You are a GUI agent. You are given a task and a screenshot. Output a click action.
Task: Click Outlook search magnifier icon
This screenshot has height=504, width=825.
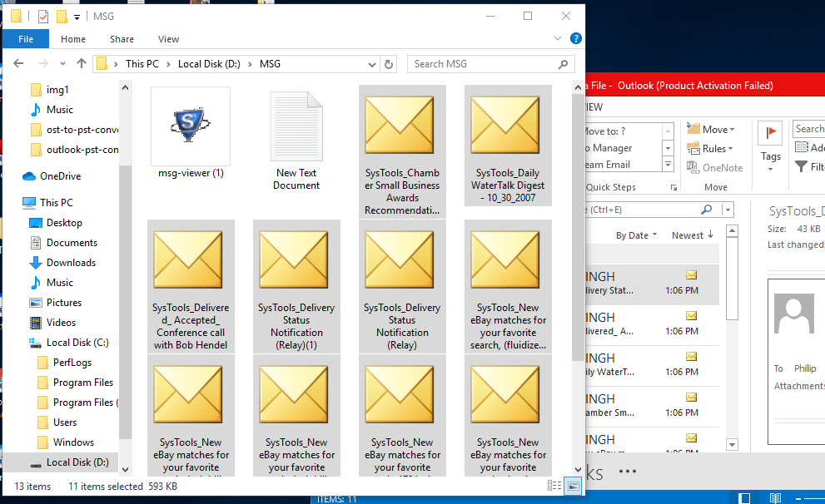[x=707, y=210]
